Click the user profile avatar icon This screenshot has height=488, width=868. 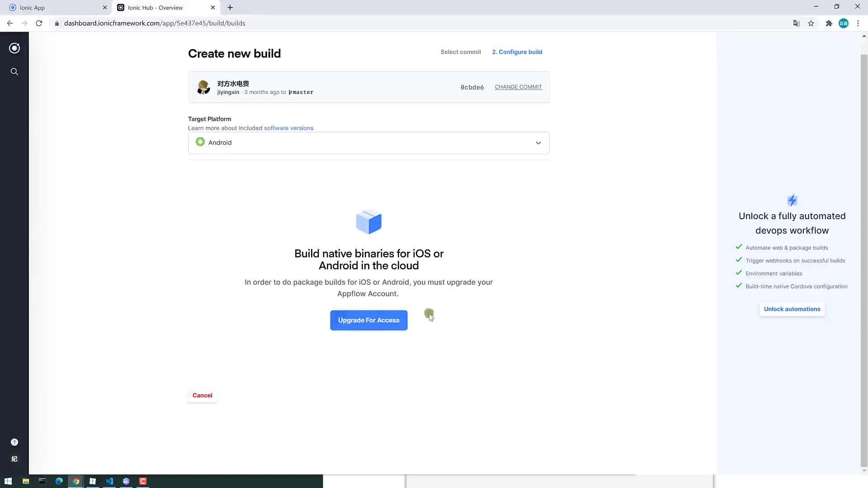click(x=845, y=23)
